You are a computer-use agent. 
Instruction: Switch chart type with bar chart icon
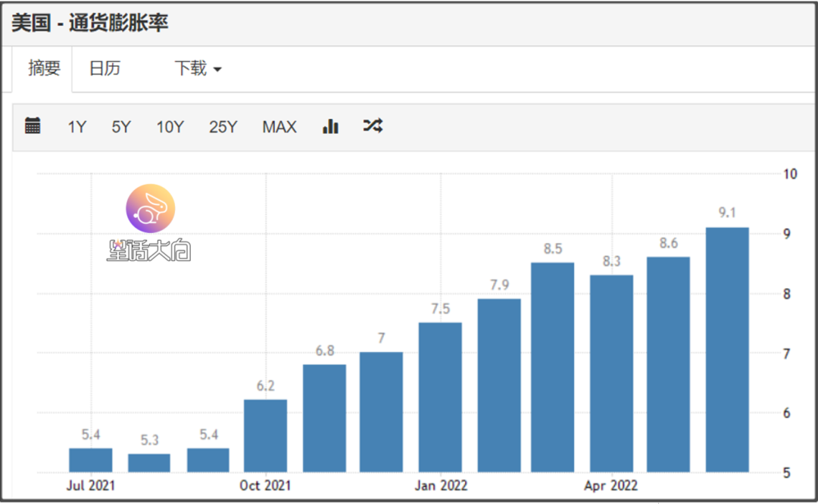click(330, 126)
